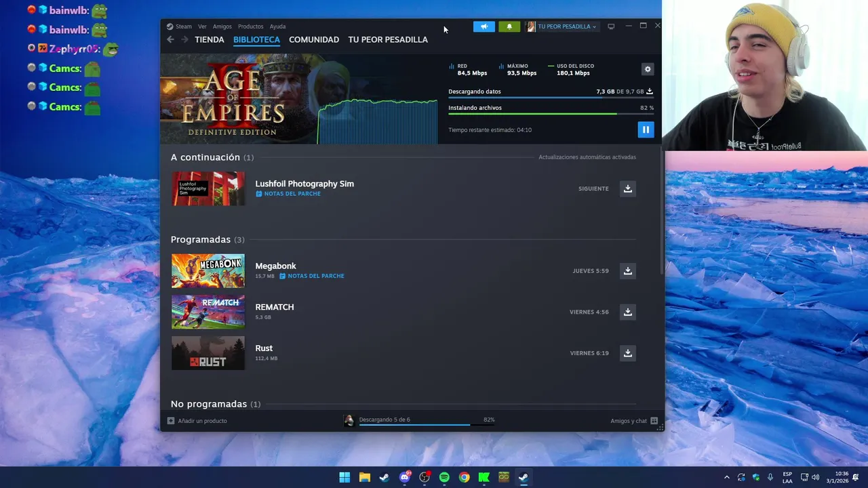Image resolution: width=868 pixels, height=488 pixels.
Task: Click Descargando datos progress bar
Action: pyautogui.click(x=551, y=98)
